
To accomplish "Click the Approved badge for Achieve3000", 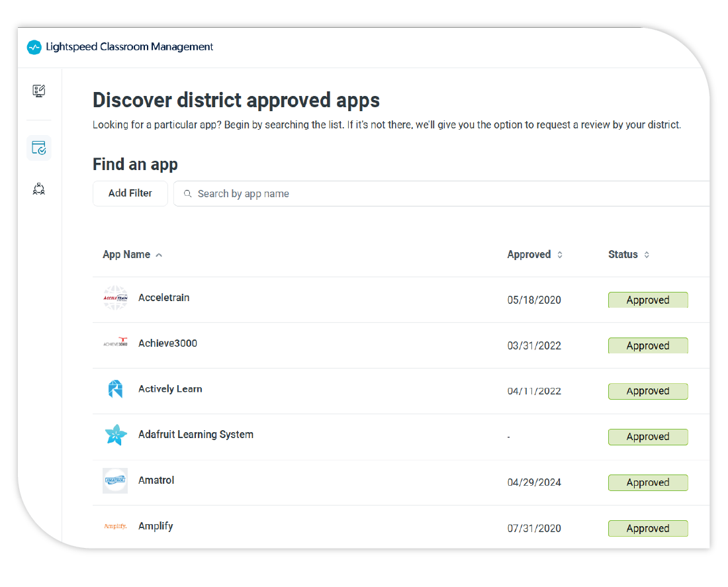I will click(648, 345).
